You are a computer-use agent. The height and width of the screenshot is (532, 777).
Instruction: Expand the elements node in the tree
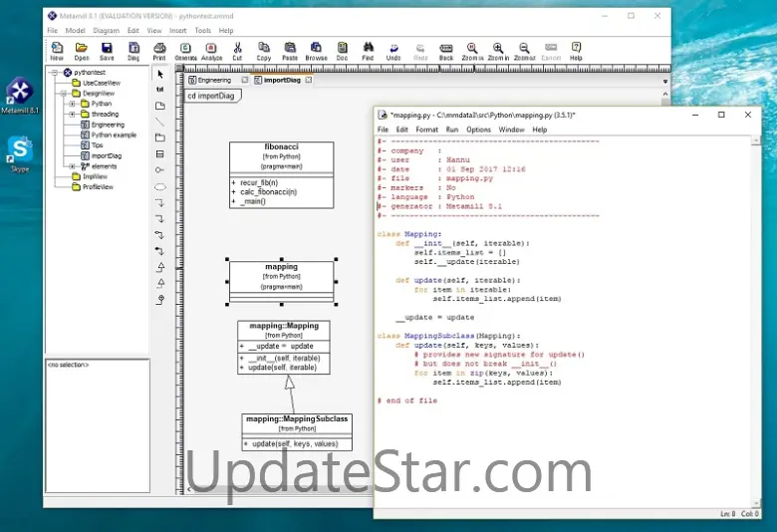pos(72,166)
